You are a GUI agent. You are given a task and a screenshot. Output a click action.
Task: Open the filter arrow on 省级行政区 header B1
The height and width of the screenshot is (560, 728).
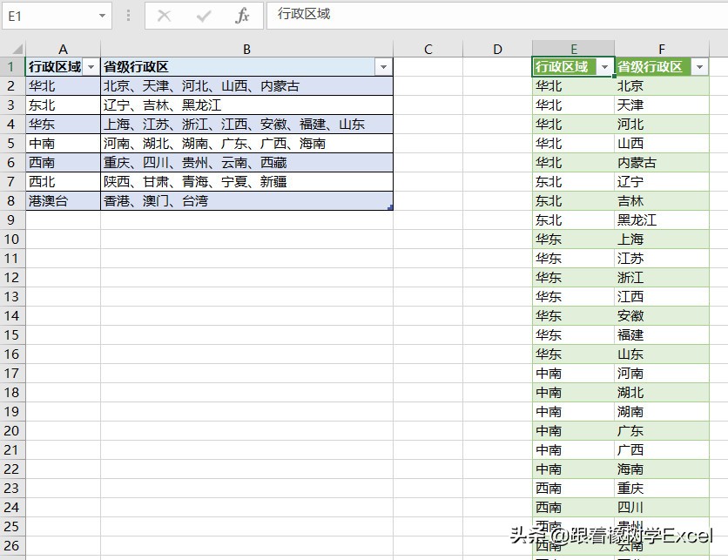(x=384, y=66)
